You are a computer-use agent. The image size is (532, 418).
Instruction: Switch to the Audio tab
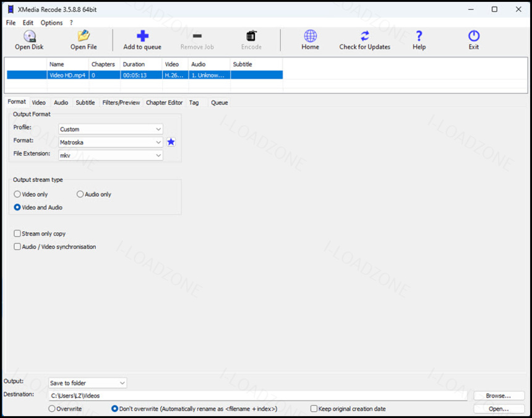click(61, 103)
